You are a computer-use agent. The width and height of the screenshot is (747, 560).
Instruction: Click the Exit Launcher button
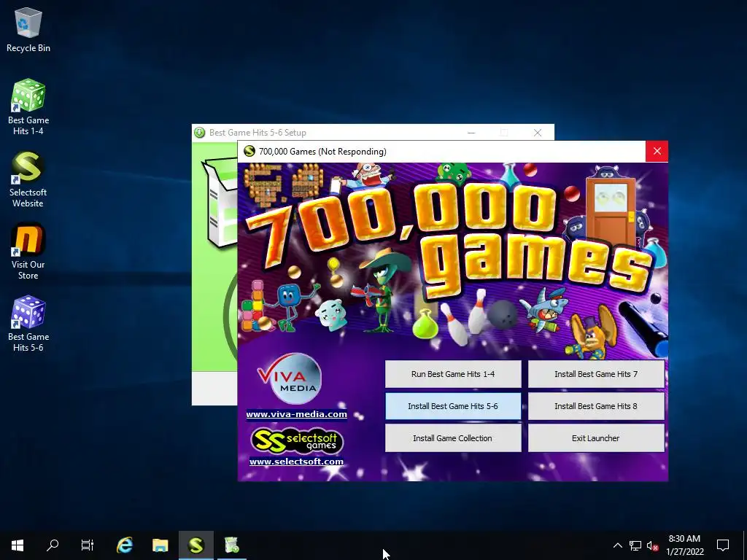pyautogui.click(x=596, y=438)
